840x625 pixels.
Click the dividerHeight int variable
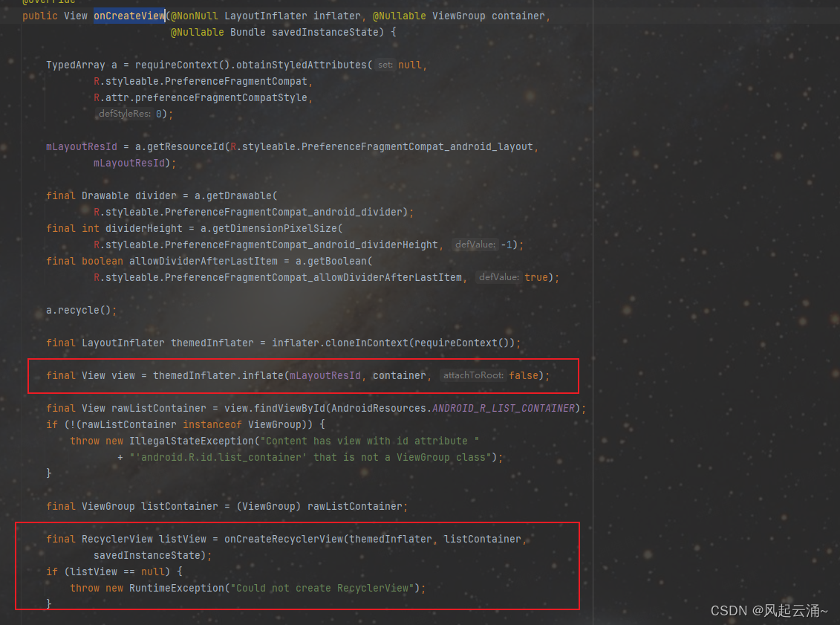[x=141, y=228]
